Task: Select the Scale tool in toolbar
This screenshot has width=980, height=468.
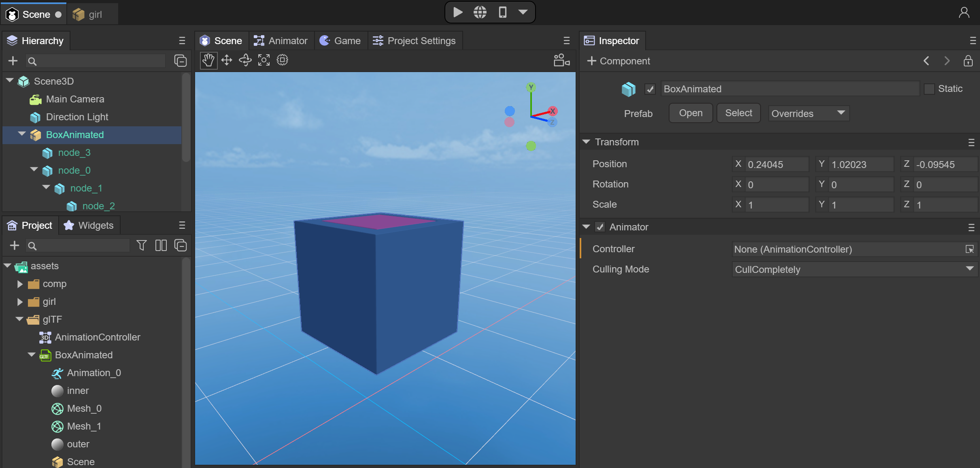Action: 264,60
